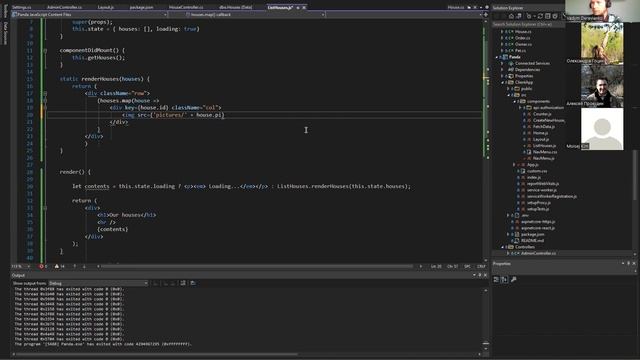Collapse the houses.map code block outline
Viewport: 640px width, 360px height.
(45, 100)
